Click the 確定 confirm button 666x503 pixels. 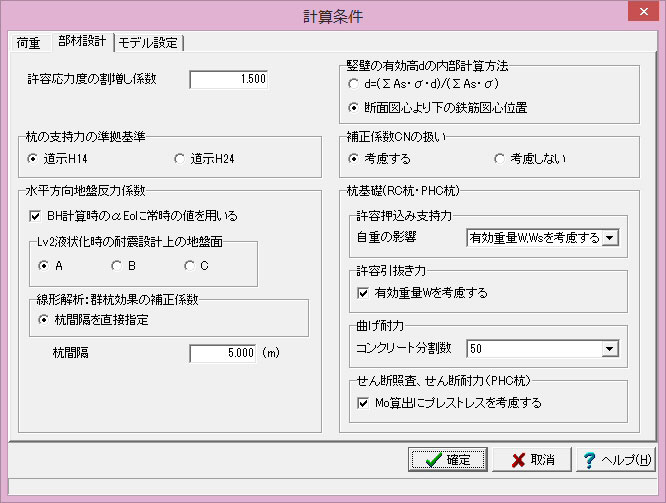(448, 460)
